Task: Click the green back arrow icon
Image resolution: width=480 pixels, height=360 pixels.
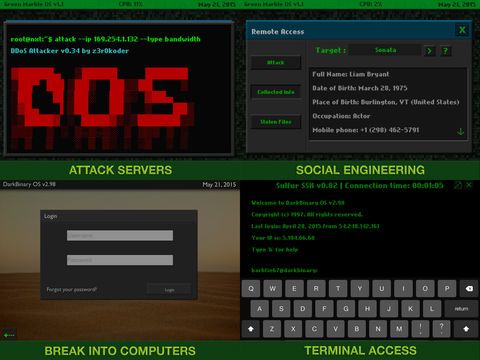Action: point(9,335)
